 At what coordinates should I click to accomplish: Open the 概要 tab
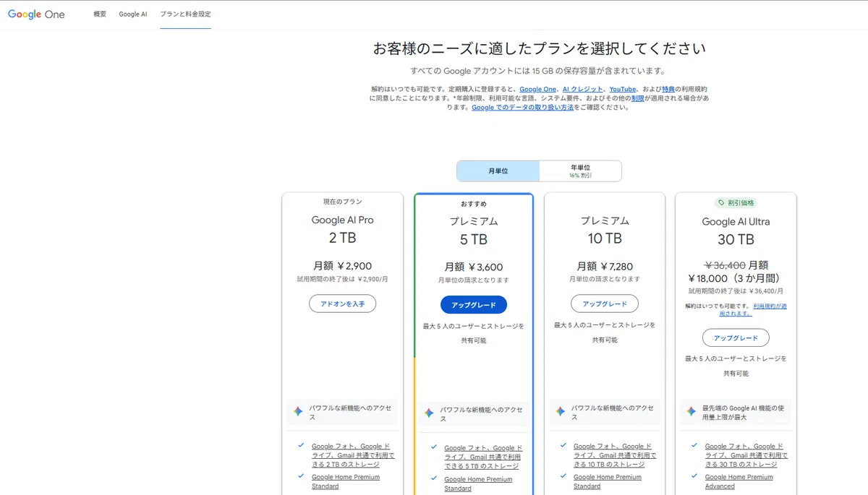click(100, 14)
